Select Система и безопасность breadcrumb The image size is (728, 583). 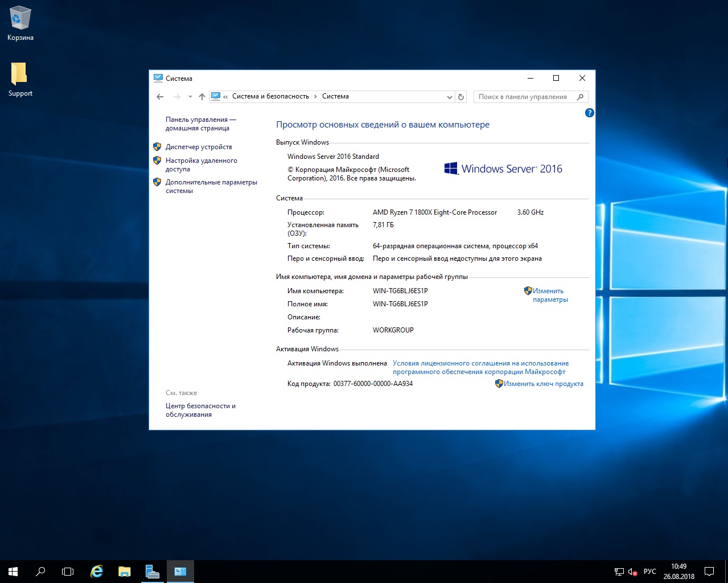click(270, 96)
